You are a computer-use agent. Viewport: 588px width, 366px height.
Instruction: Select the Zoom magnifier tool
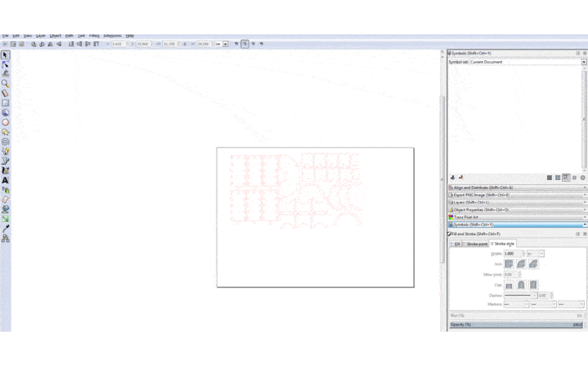5,84
